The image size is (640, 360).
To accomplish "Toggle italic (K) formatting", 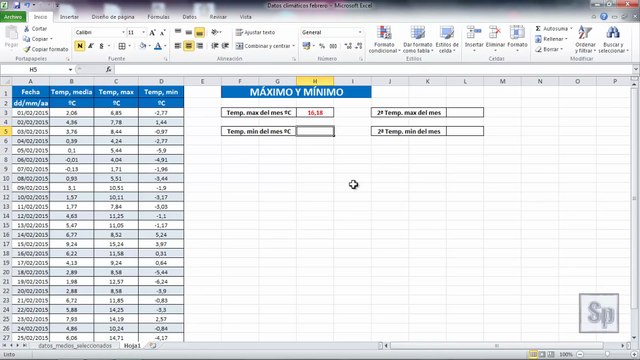I will [x=91, y=46].
